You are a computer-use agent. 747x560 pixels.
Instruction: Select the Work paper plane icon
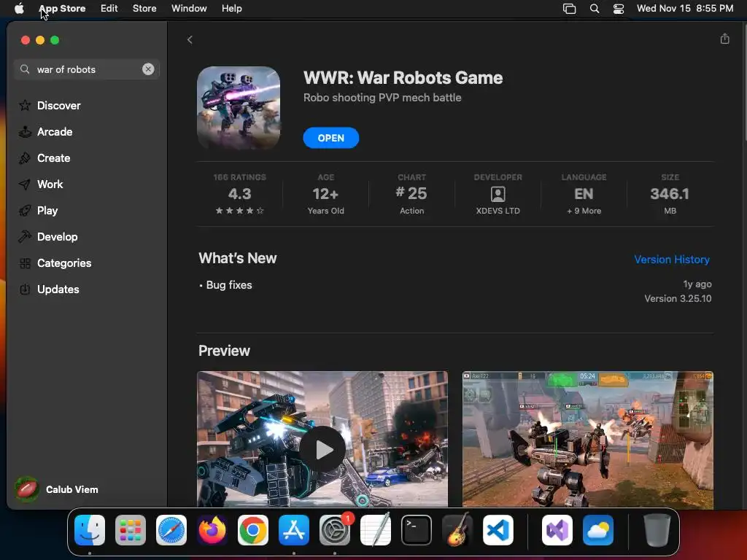pos(25,184)
